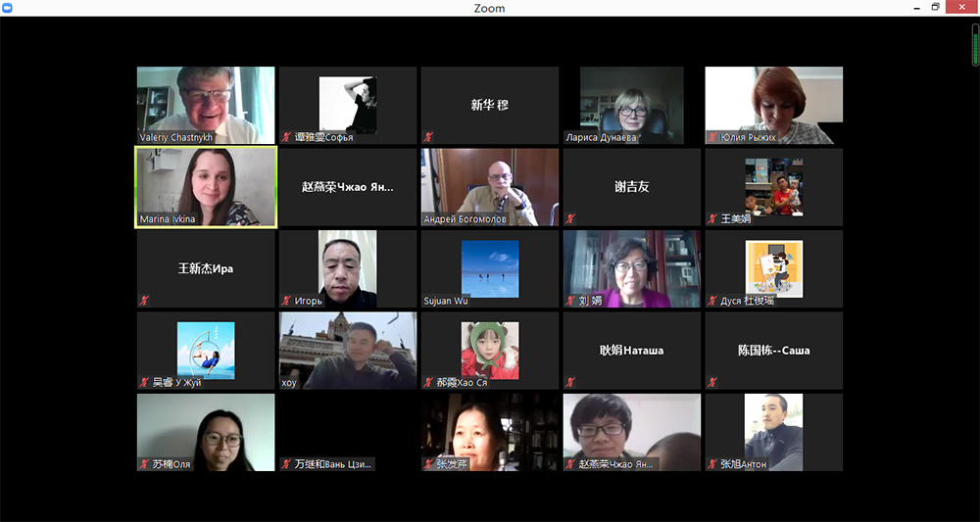Click the muted mic icon next to 苏楠Оля
Viewport: 980px width, 522px height.
[144, 464]
